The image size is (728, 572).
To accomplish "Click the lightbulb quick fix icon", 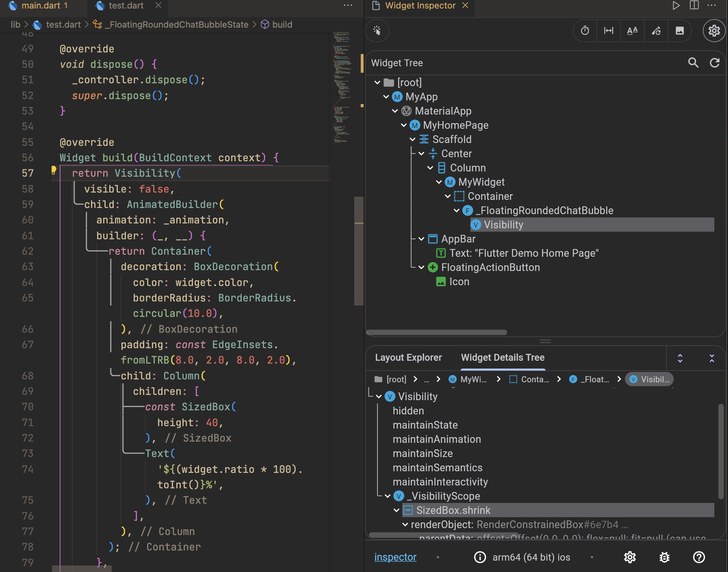I will (x=53, y=170).
